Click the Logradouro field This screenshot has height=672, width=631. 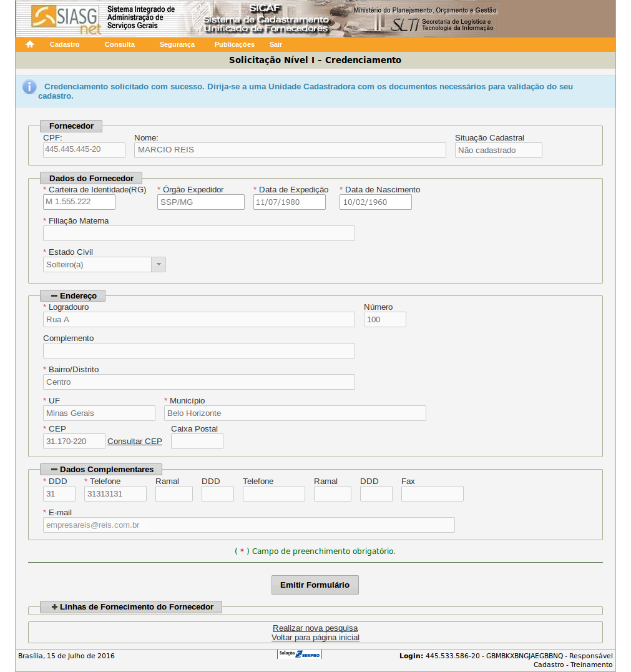click(x=198, y=319)
